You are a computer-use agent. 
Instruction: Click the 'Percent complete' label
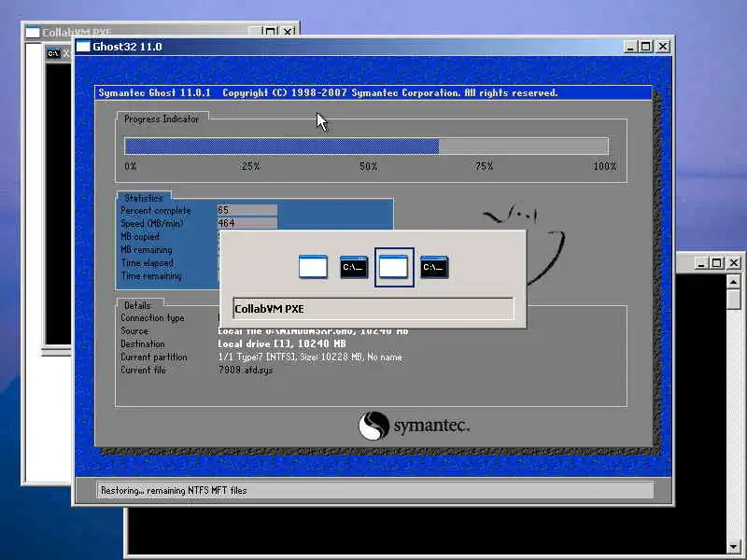coord(156,211)
